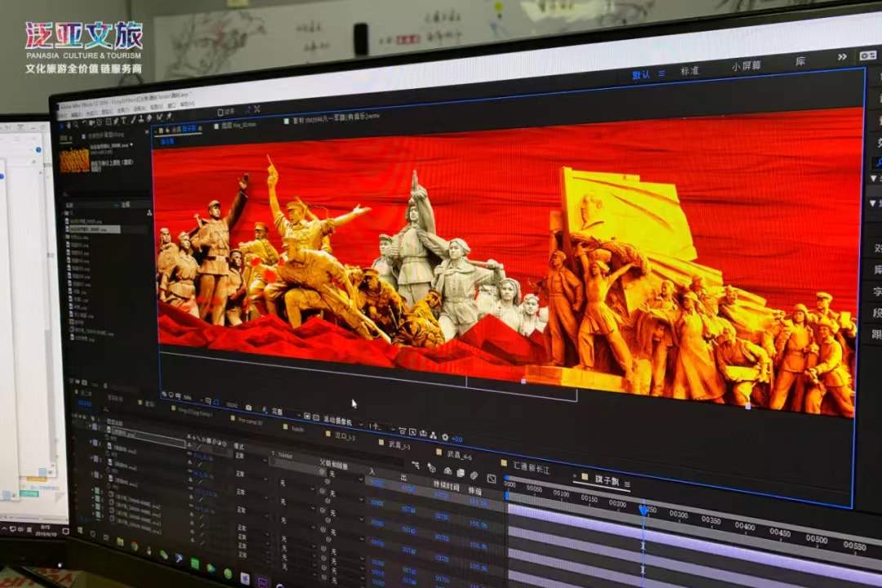The height and width of the screenshot is (588, 882).
Task: Move the timeline playhead marker
Action: pyautogui.click(x=644, y=510)
